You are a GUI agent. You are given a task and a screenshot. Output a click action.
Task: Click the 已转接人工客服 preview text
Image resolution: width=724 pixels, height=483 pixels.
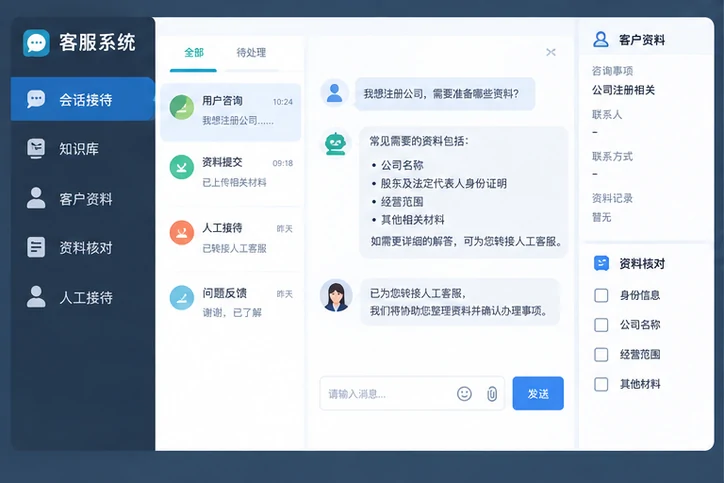point(234,248)
